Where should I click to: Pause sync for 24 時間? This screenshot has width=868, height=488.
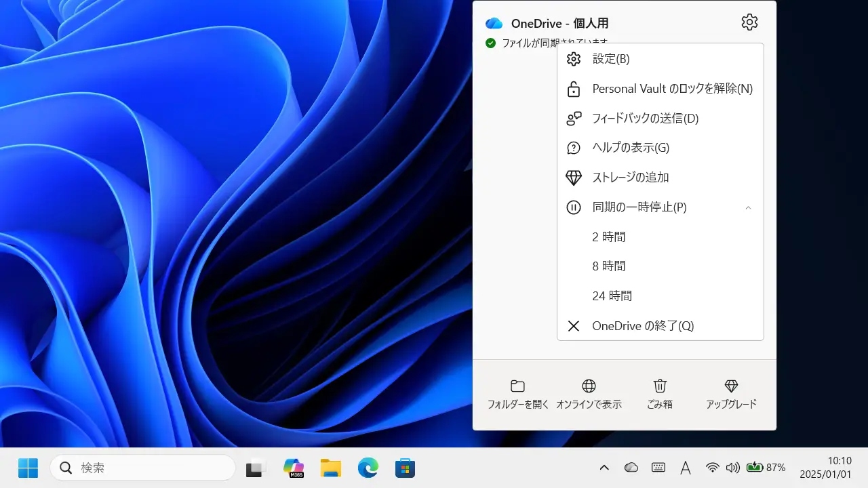[x=612, y=296]
